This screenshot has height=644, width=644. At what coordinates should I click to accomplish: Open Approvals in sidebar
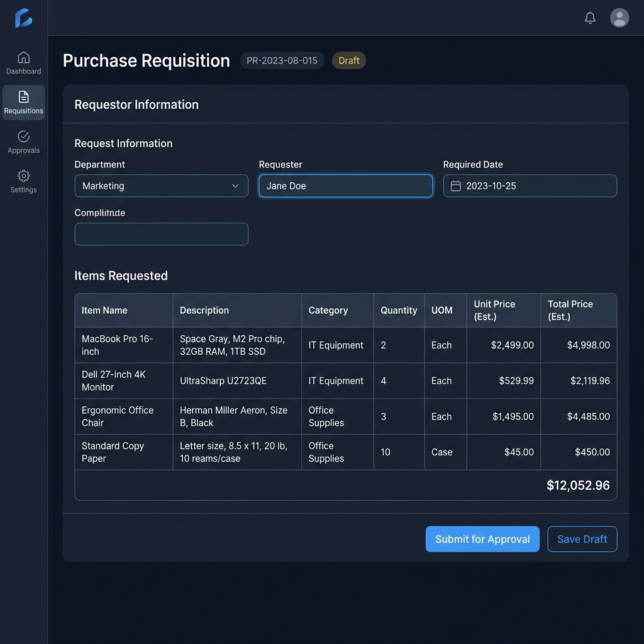click(23, 142)
